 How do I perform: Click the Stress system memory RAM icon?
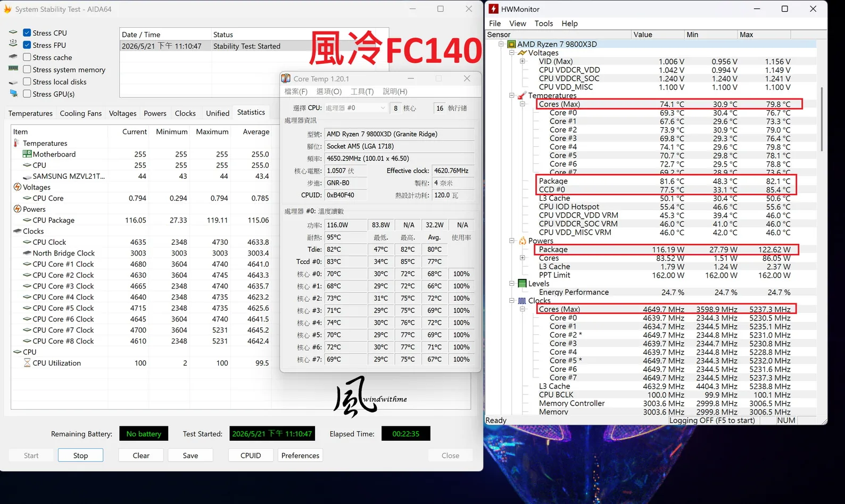[13, 69]
